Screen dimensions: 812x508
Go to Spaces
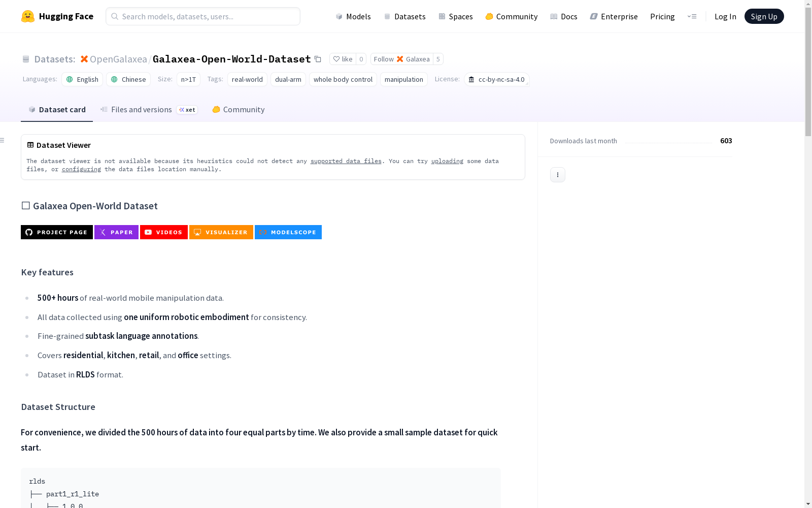point(455,16)
